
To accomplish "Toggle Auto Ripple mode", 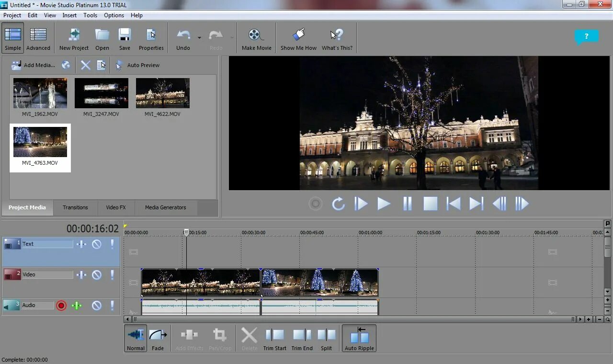I will (359, 339).
